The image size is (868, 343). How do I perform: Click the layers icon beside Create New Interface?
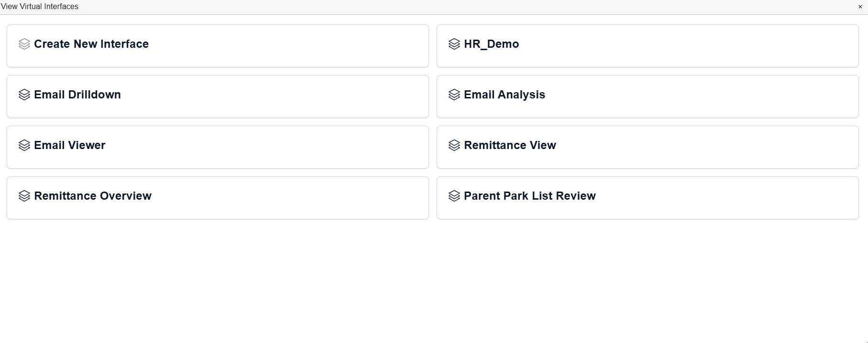tap(24, 44)
